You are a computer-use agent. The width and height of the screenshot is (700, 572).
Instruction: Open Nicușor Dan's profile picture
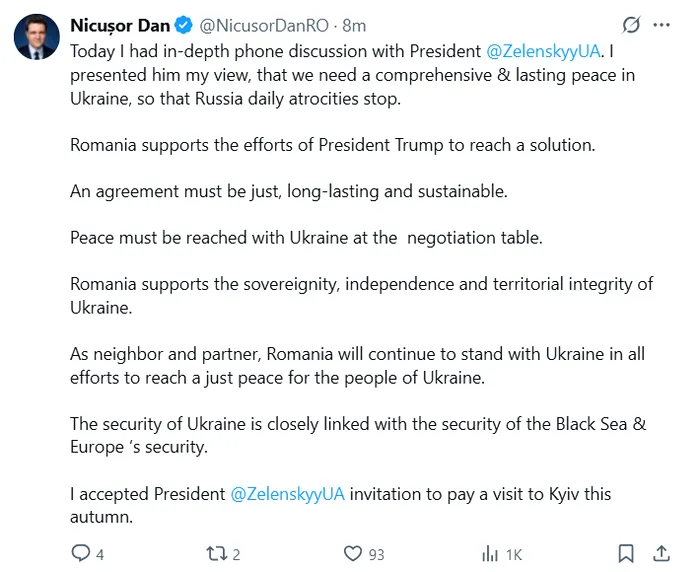35,37
